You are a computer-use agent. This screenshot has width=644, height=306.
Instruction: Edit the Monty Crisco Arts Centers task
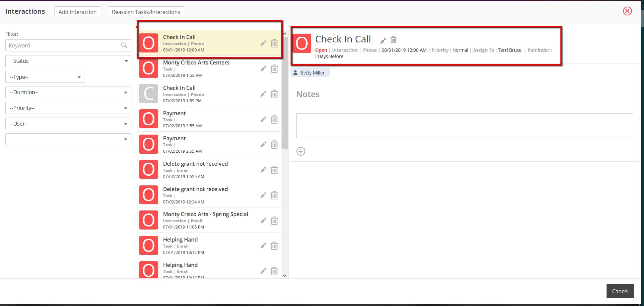(263, 69)
